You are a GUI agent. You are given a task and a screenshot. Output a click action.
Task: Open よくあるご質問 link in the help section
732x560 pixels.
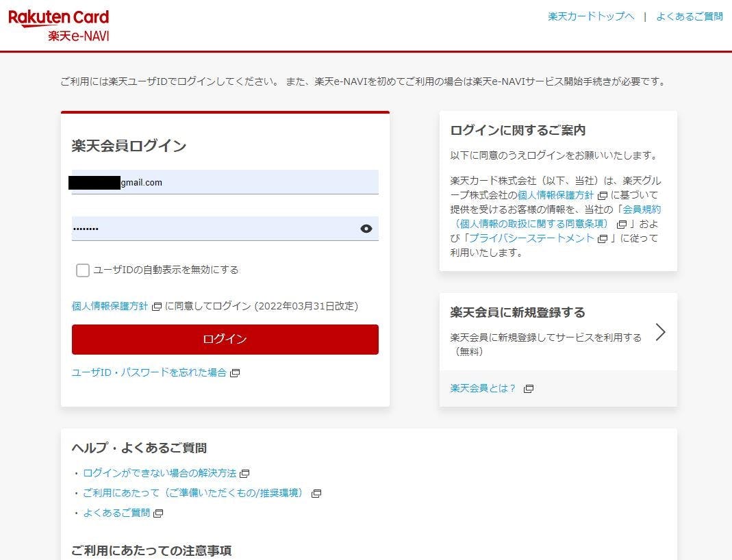point(116,513)
